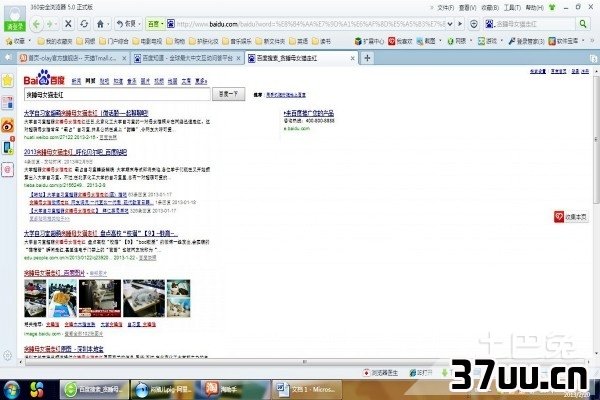
Task: Open the 百度 search-engine dropdown in address bar
Action: point(155,24)
